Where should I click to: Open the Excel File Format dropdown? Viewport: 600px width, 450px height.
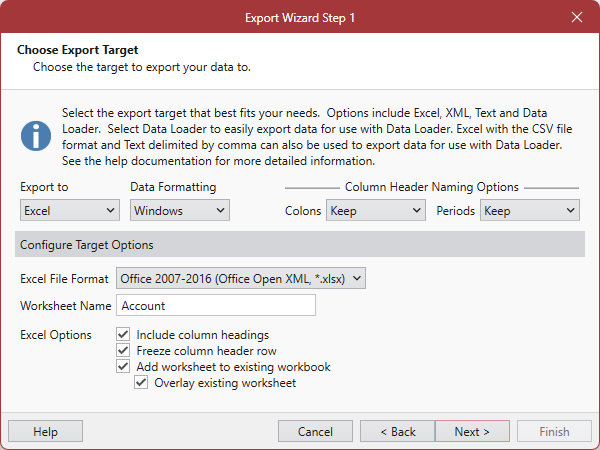pos(241,278)
